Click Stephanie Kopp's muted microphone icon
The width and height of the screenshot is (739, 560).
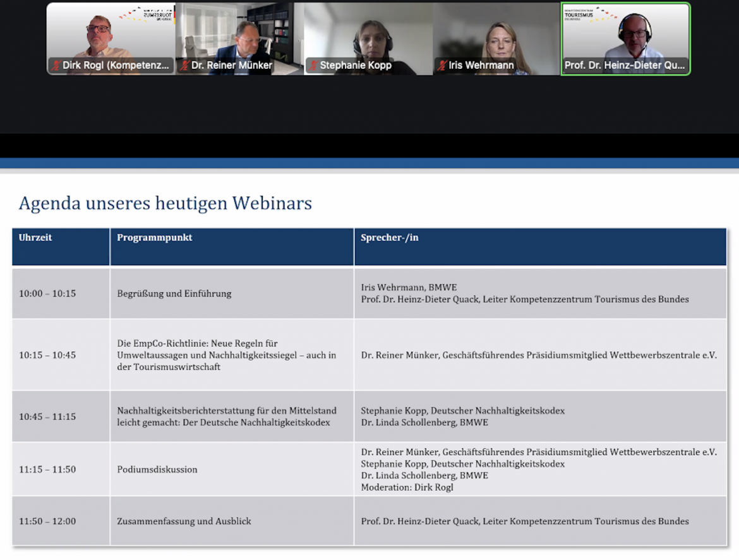313,66
